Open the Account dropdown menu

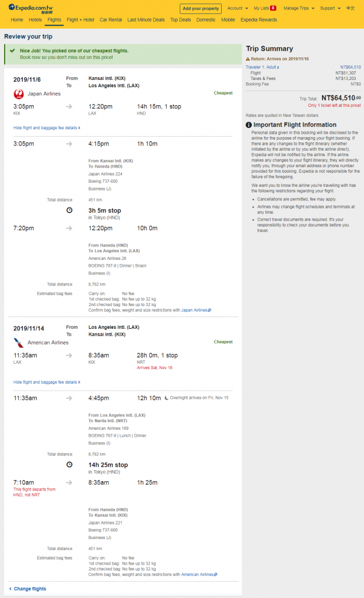(237, 8)
